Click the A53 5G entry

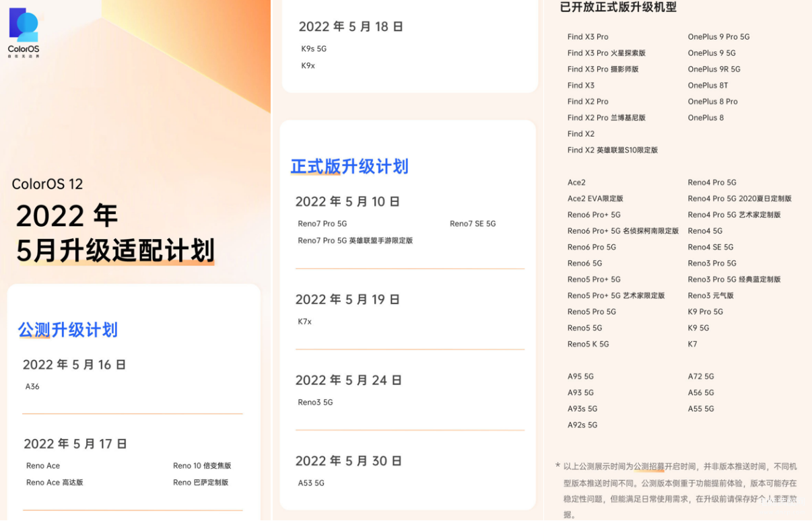point(311,483)
